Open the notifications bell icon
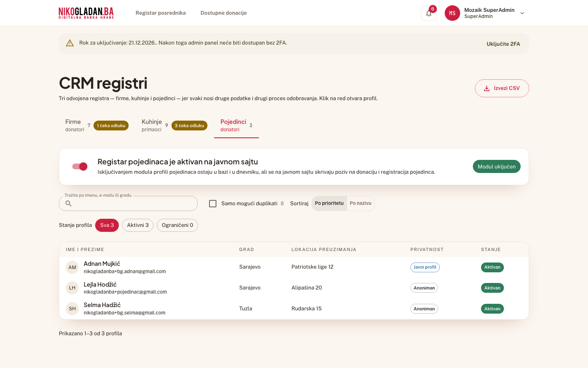The image size is (588, 368). 429,13
